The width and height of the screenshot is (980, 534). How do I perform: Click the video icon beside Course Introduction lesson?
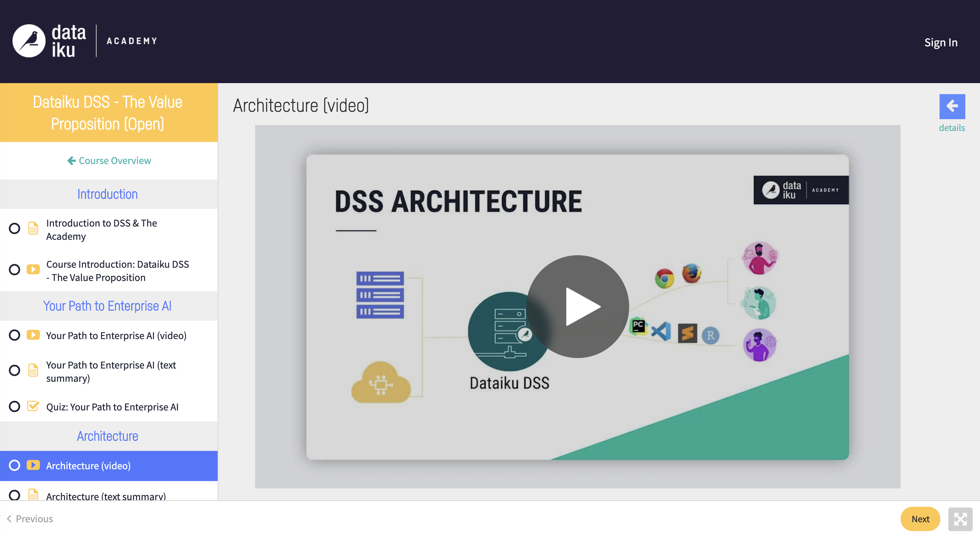pyautogui.click(x=33, y=270)
